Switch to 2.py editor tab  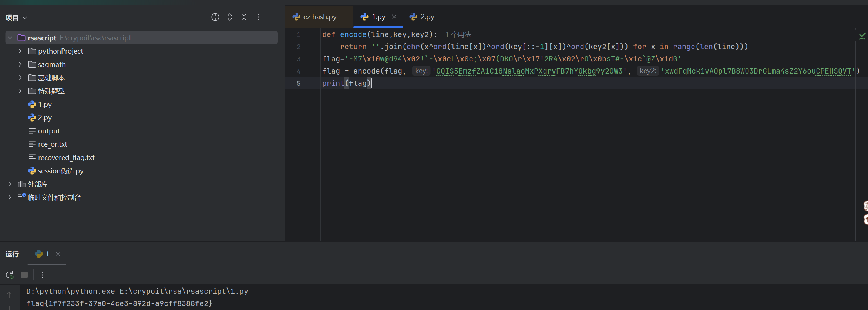pos(422,17)
